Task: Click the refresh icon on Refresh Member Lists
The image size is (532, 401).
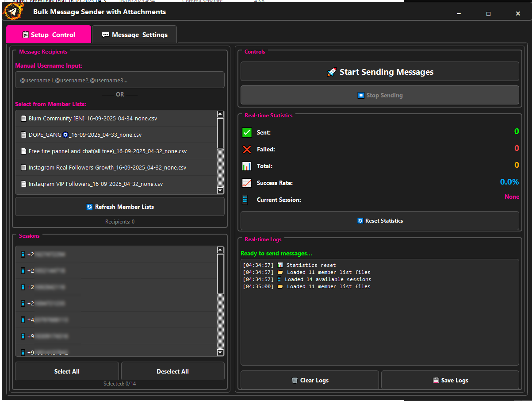Action: coord(89,207)
